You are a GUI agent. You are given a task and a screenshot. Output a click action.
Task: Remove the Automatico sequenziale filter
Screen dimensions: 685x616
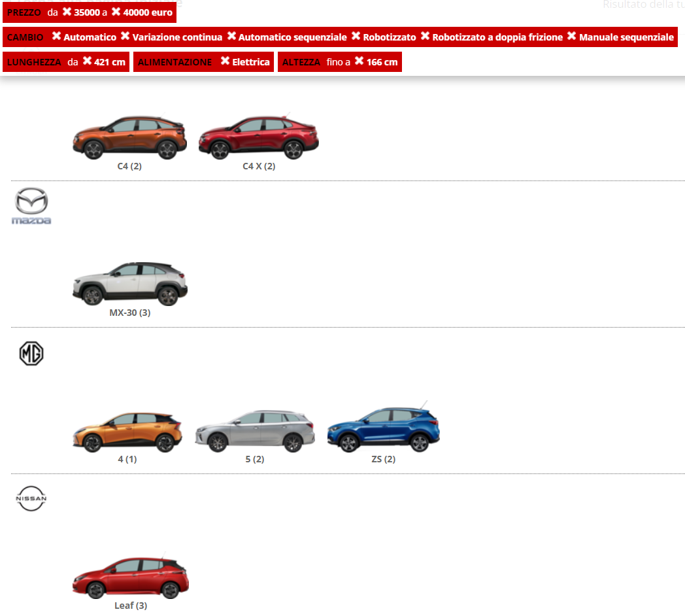pyautogui.click(x=231, y=36)
